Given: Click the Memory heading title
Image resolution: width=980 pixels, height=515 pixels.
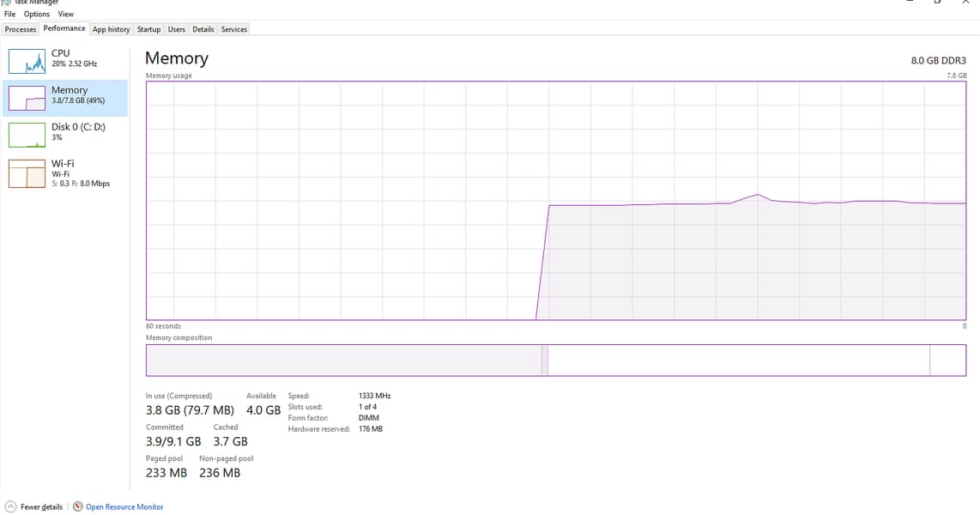Looking at the screenshot, I should click(177, 58).
